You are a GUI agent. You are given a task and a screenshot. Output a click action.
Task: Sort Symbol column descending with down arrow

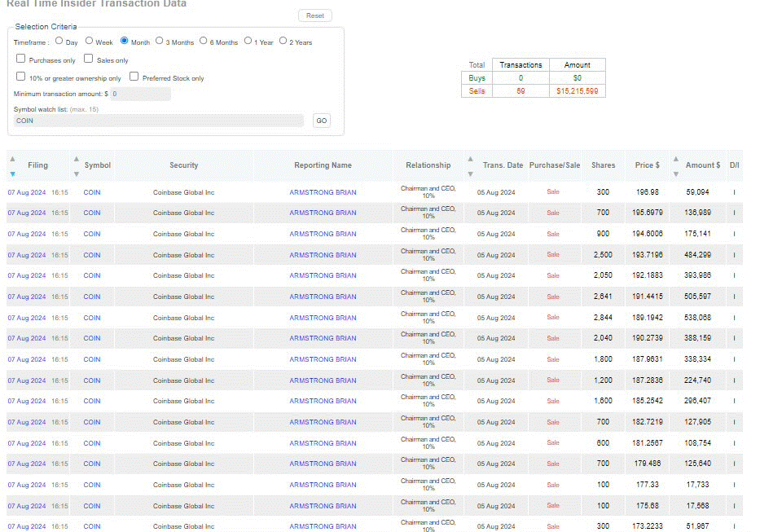point(77,174)
